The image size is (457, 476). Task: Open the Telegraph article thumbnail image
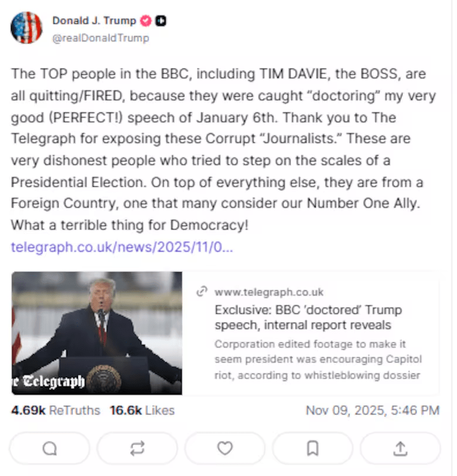(x=97, y=333)
